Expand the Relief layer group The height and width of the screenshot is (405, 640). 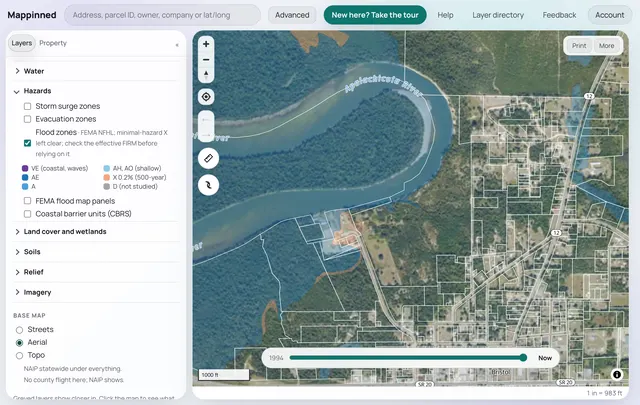click(x=96, y=272)
